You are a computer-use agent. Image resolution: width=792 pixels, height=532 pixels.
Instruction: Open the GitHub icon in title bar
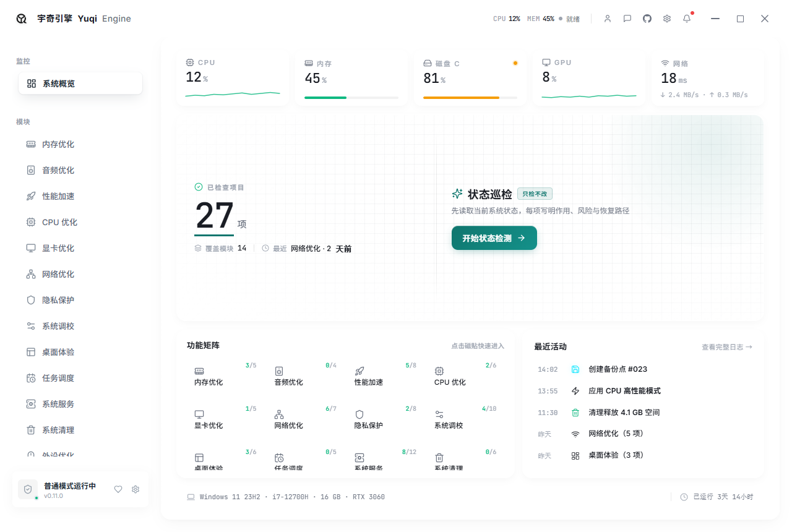pyautogui.click(x=647, y=19)
